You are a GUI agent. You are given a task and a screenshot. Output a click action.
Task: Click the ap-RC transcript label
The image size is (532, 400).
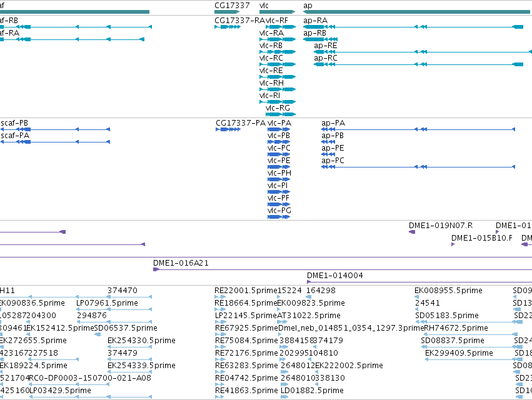pos(326,58)
